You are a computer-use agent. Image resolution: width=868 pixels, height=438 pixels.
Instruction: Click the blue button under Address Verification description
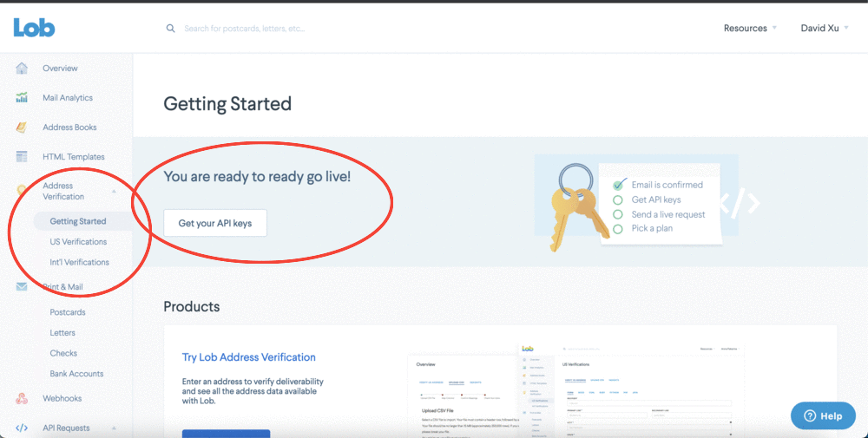pos(226,433)
